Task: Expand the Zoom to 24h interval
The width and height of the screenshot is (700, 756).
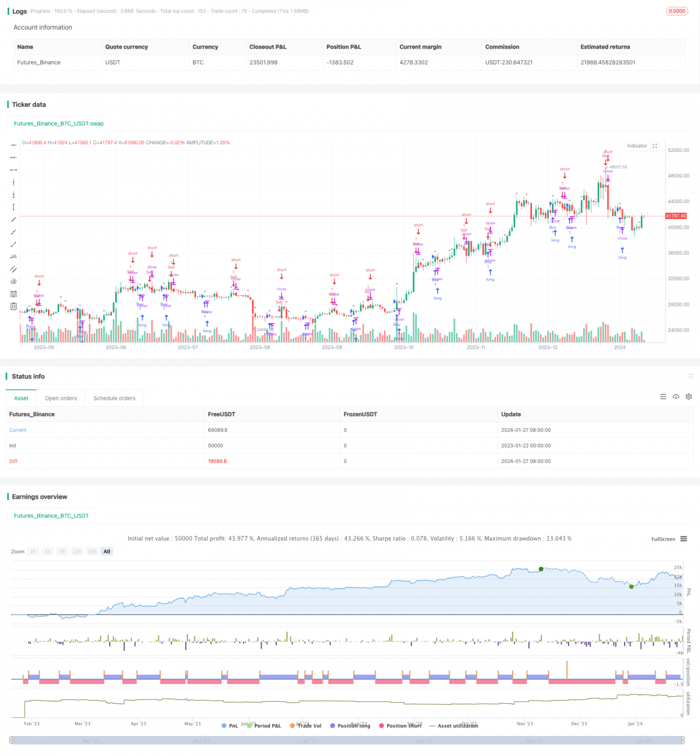Action: point(92,551)
